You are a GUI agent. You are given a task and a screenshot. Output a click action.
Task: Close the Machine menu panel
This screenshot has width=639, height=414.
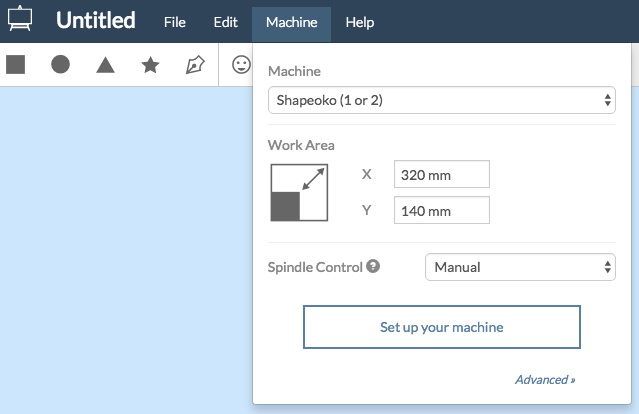tap(291, 22)
